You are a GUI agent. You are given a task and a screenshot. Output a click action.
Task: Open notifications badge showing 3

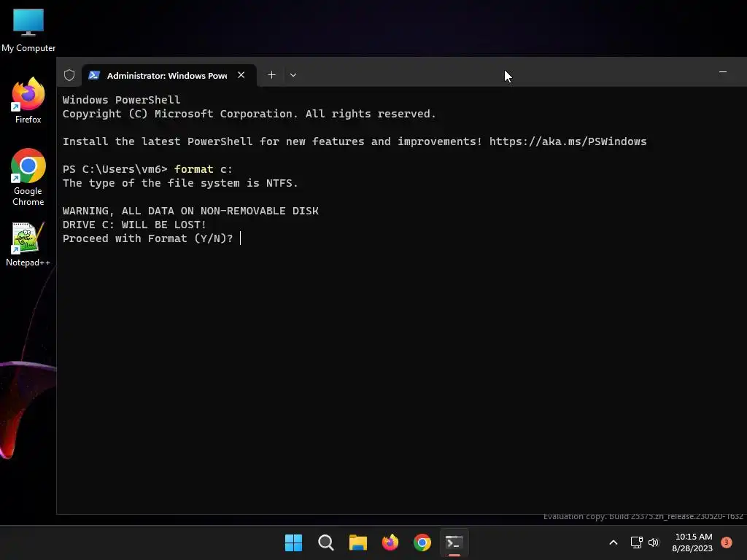727,542
